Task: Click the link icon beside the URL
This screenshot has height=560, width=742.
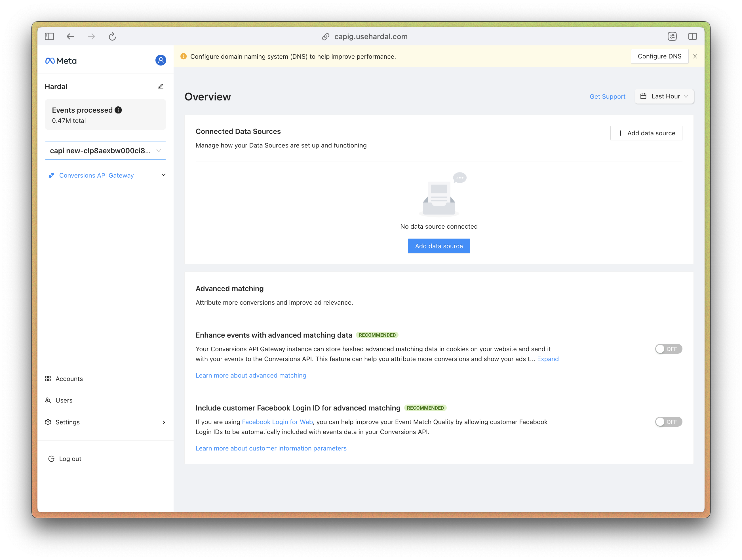Action: [325, 37]
